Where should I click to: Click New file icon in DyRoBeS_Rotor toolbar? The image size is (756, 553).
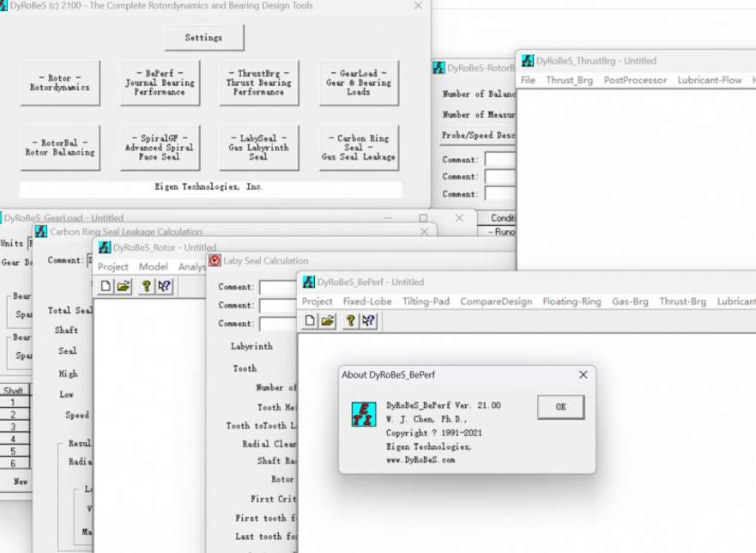[106, 286]
